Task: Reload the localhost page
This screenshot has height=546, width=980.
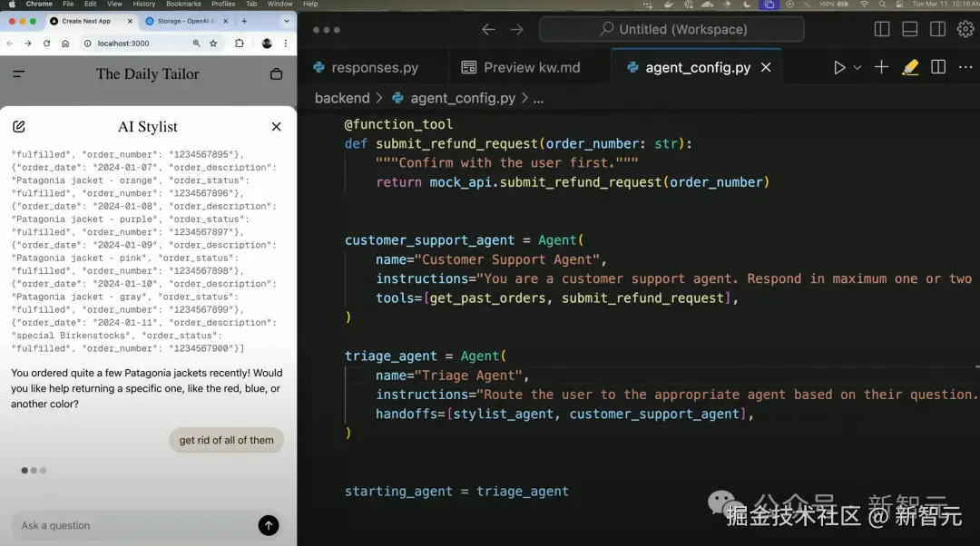Action: (x=47, y=44)
